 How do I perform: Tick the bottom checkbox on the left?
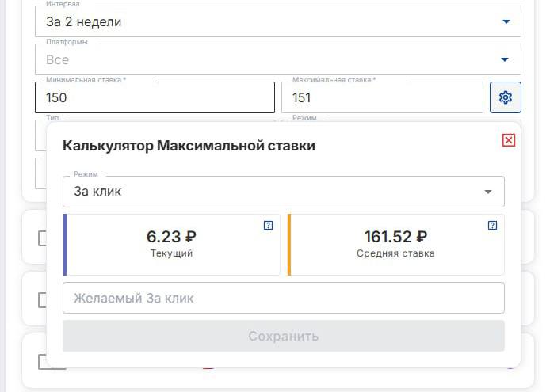pos(42,361)
